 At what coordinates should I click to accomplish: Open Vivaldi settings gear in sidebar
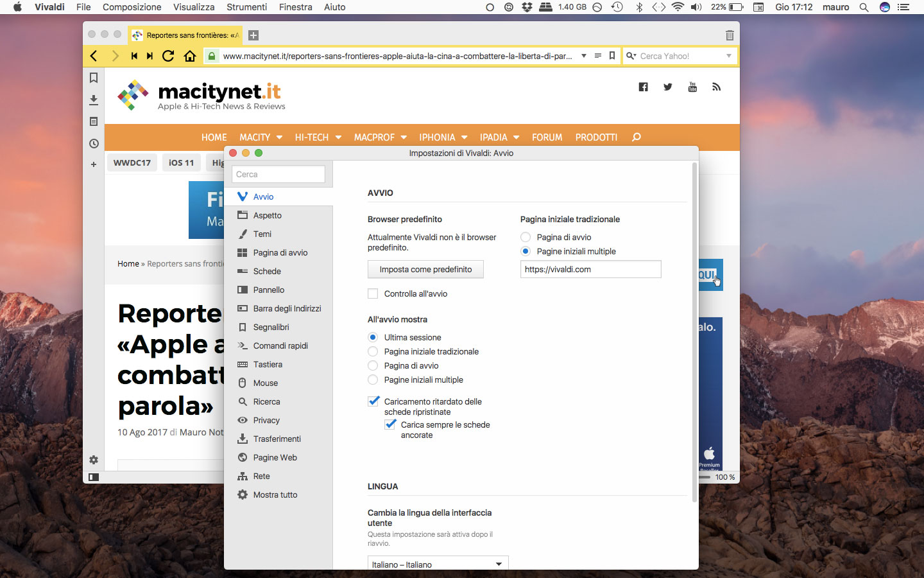[94, 460]
